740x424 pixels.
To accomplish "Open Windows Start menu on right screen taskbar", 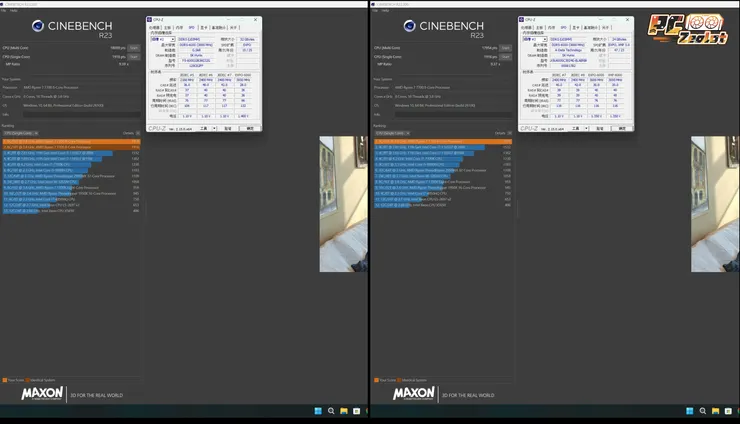I will pos(690,411).
